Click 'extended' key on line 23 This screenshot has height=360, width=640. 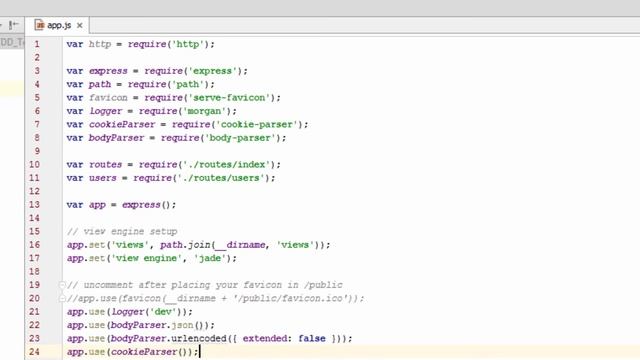[x=265, y=338]
